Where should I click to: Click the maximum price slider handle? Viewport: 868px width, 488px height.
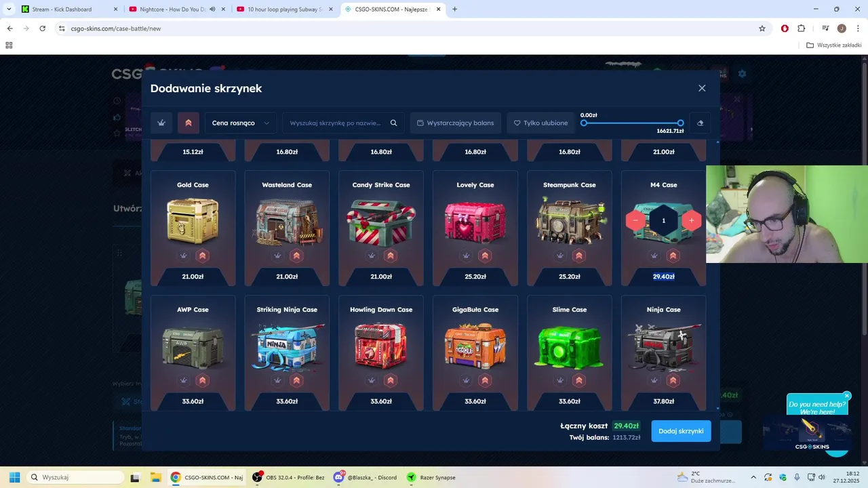coord(680,123)
